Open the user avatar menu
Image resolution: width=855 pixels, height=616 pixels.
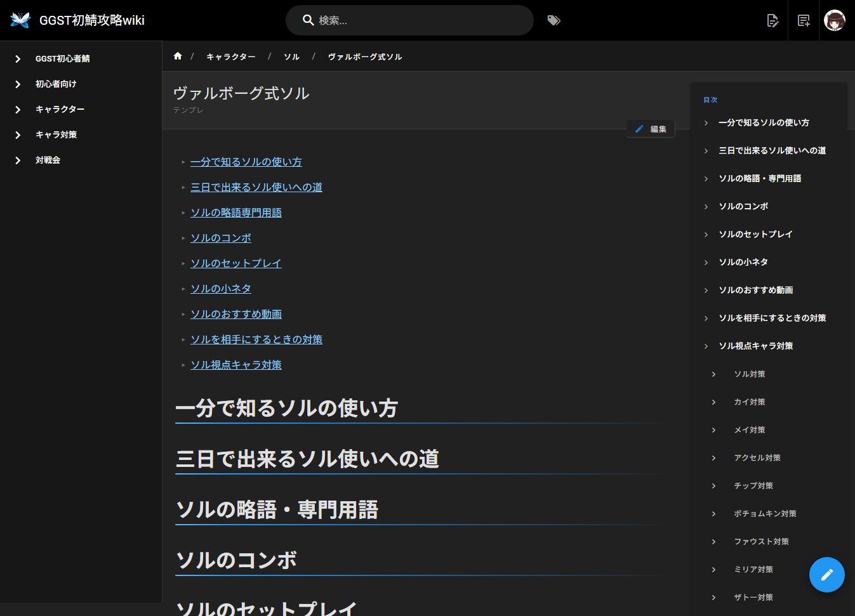point(835,20)
